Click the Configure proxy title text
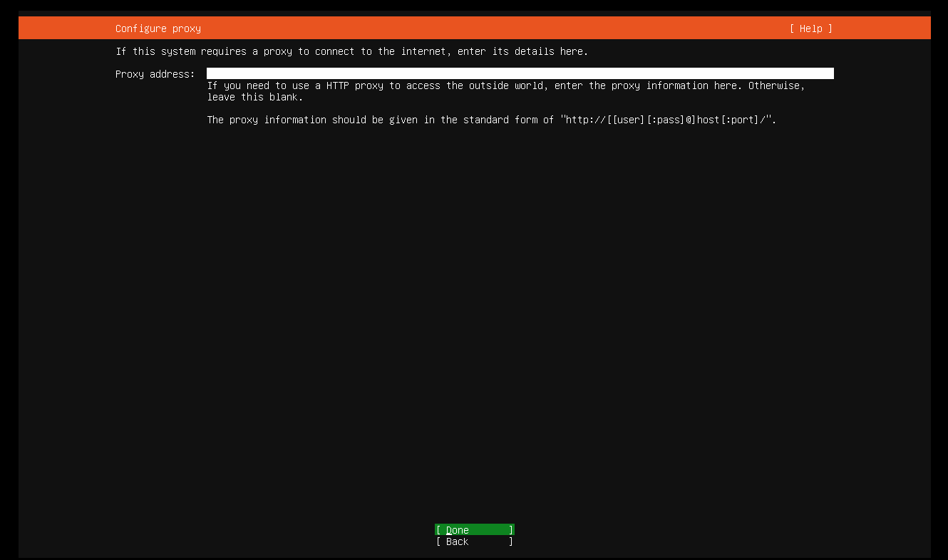The image size is (948, 560). coord(158,28)
